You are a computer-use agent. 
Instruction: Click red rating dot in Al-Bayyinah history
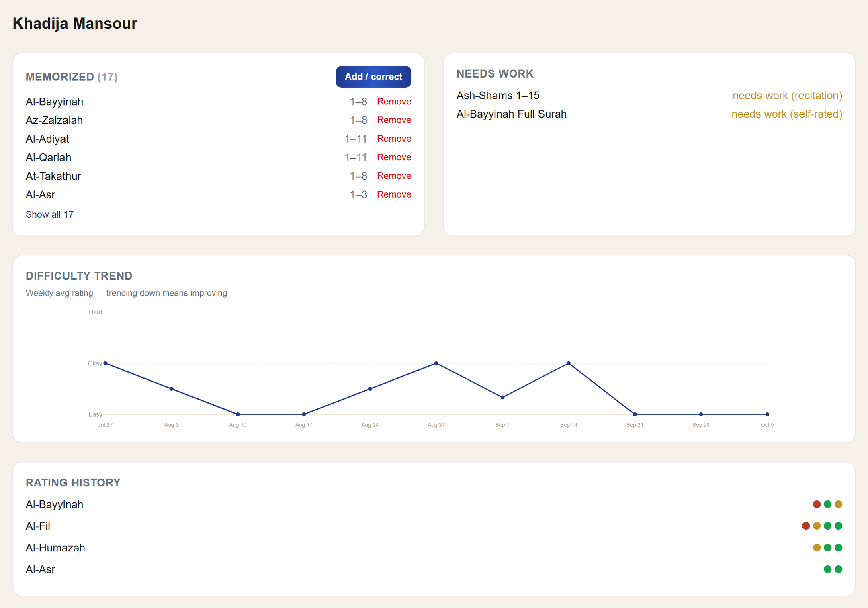pyautogui.click(x=817, y=504)
